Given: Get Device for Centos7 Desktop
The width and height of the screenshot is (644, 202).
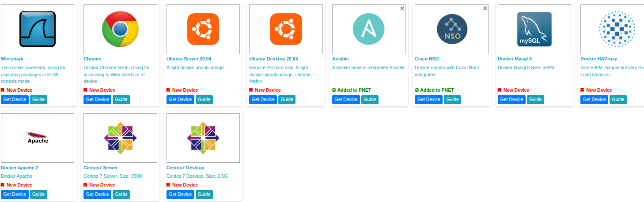Looking at the screenshot, I should pos(180,194).
